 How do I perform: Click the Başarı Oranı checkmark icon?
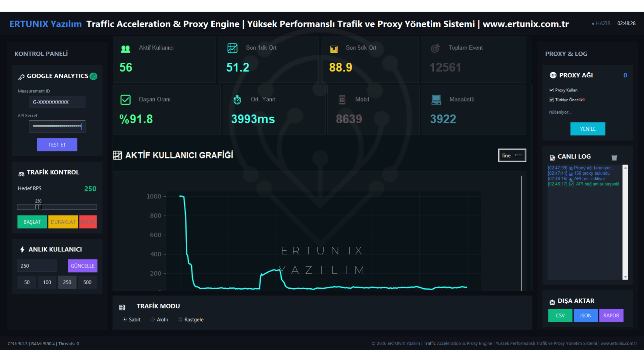coord(125,100)
